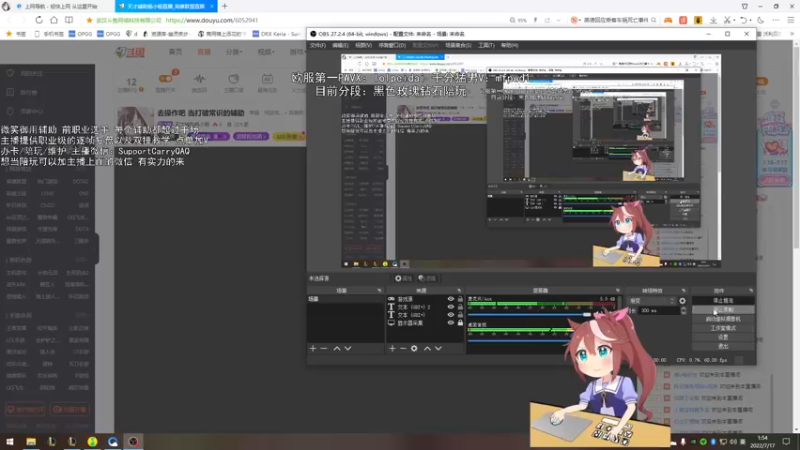Open OBS Help menu
The height and width of the screenshot is (450, 800).
tap(509, 45)
